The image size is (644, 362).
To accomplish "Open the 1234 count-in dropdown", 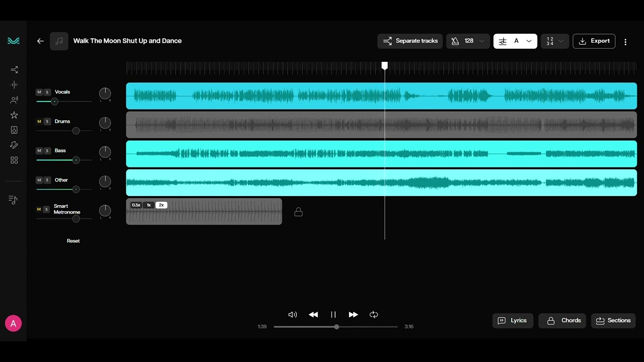I will [x=555, y=41].
